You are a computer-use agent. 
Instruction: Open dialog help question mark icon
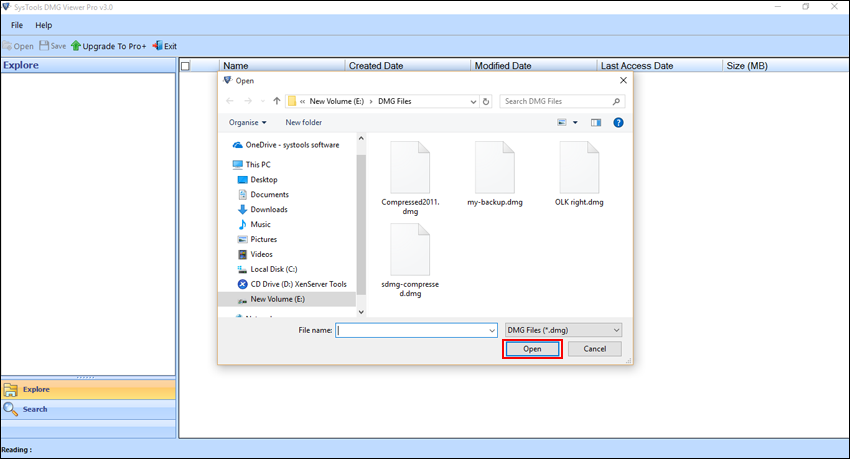pyautogui.click(x=618, y=122)
